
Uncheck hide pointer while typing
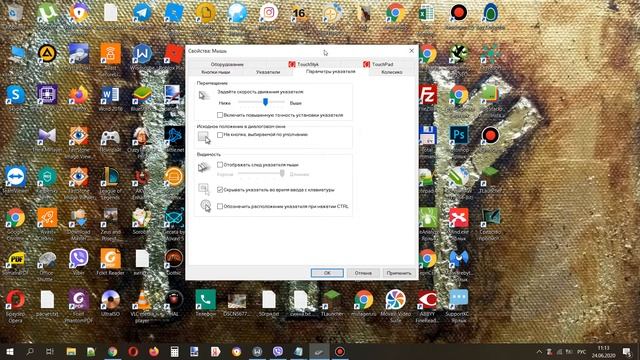(220, 190)
